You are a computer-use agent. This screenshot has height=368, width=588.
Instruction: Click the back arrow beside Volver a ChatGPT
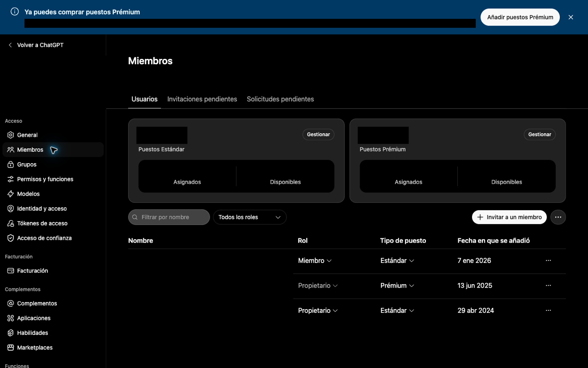[x=10, y=45]
